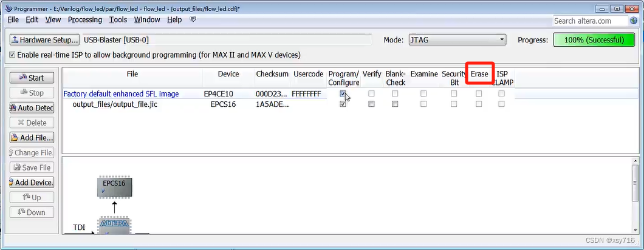This screenshot has width=644, height=250.
Task: Open the Edit menu
Action: (x=32, y=19)
